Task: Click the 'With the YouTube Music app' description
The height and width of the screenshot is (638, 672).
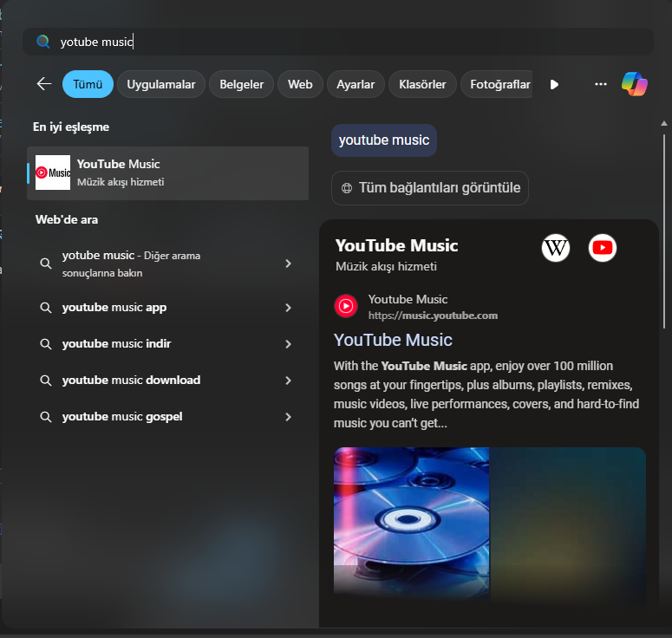Action: 486,394
